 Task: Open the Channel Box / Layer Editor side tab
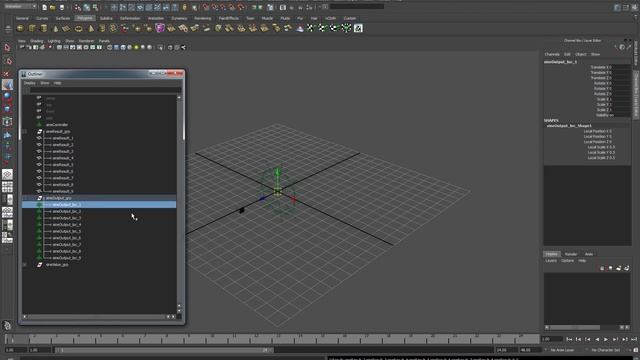coord(636,96)
